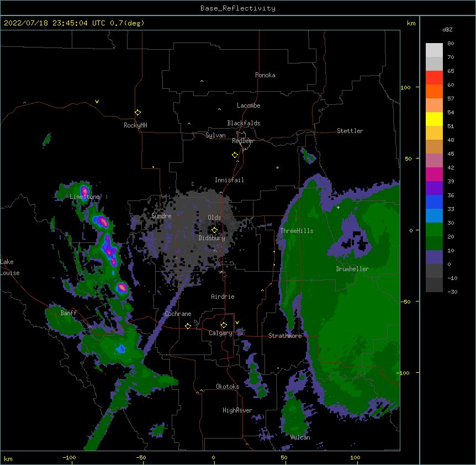
Task: Select the Lacombe city label
Action: (248, 105)
